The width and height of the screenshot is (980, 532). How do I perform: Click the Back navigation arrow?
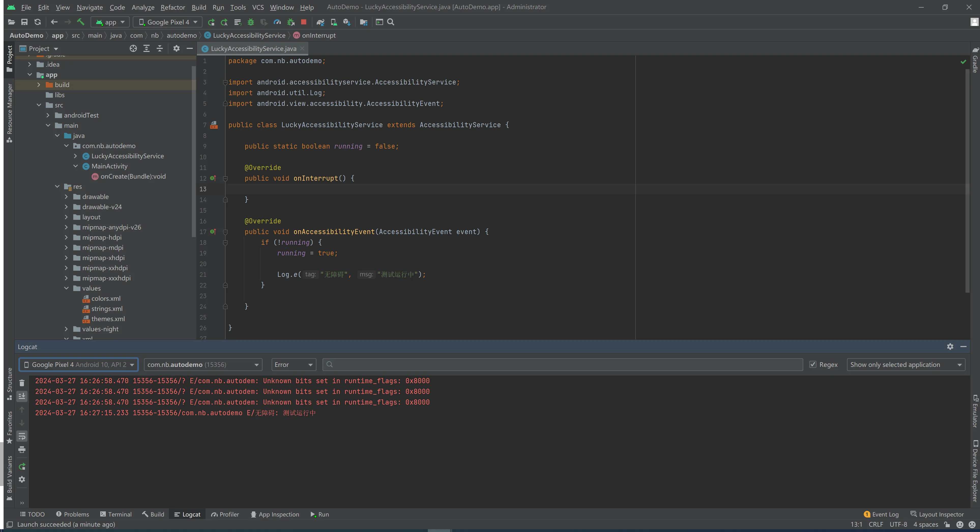tap(54, 22)
